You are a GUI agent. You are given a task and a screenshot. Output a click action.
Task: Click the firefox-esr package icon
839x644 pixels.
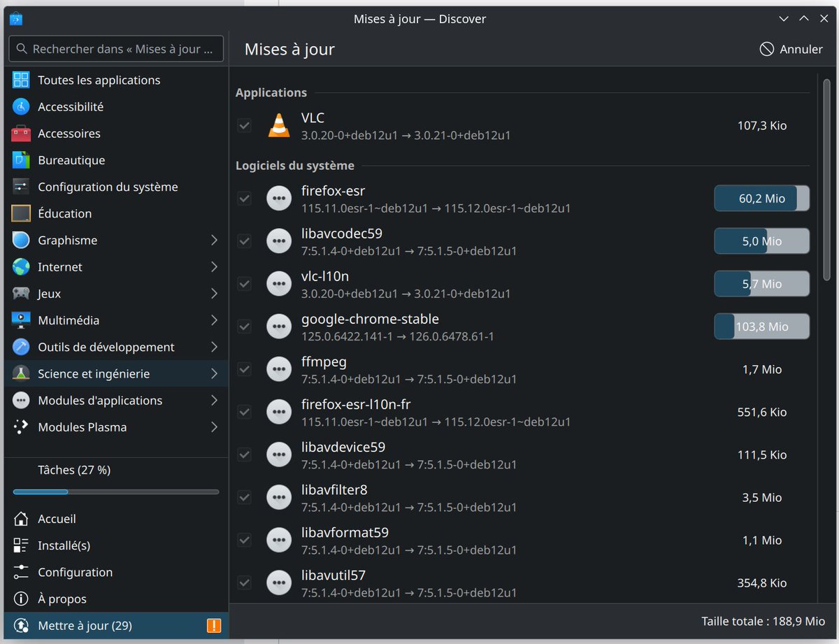tap(279, 199)
